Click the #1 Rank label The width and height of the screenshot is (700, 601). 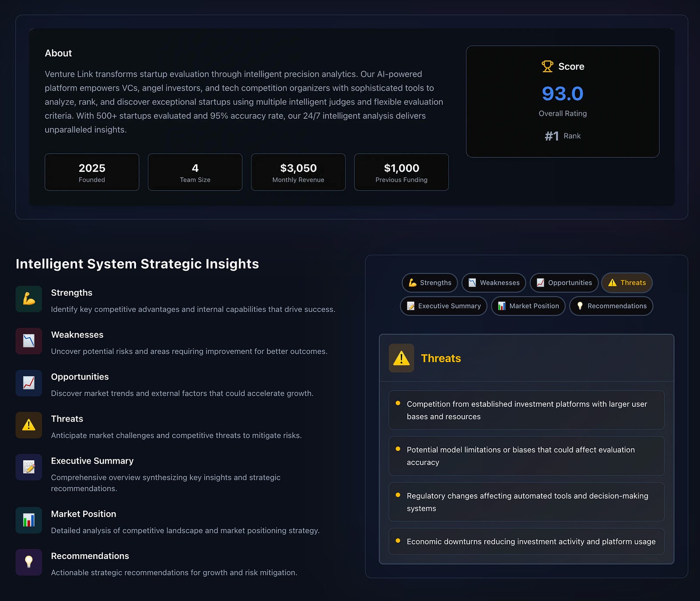[x=563, y=136]
